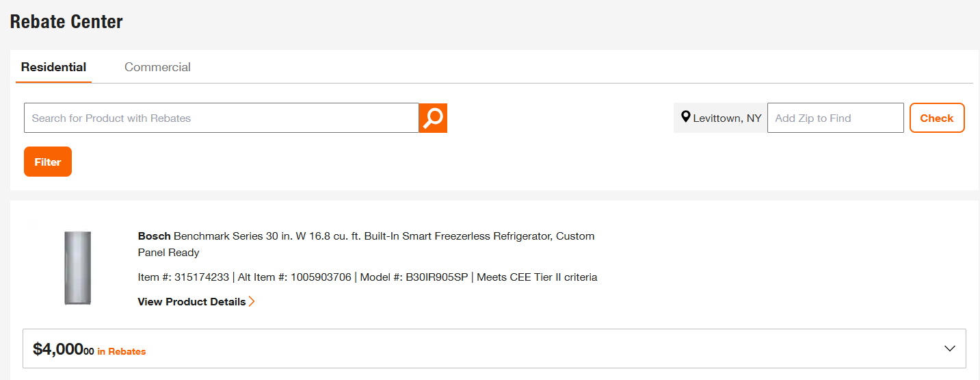Viewport: 980px width, 380px height.
Task: Click the Bosch brand name
Action: (x=154, y=236)
